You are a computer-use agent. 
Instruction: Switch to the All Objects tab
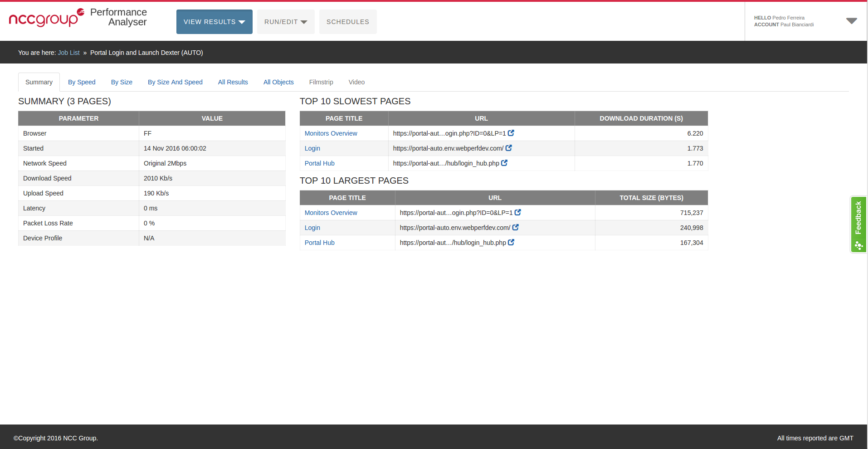278,82
